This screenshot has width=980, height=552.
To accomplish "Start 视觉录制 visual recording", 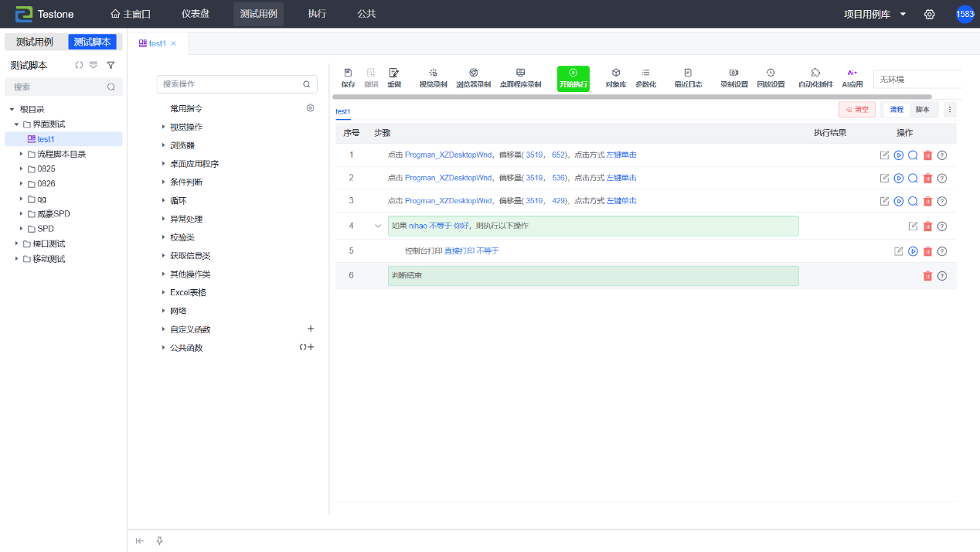I will click(x=433, y=77).
